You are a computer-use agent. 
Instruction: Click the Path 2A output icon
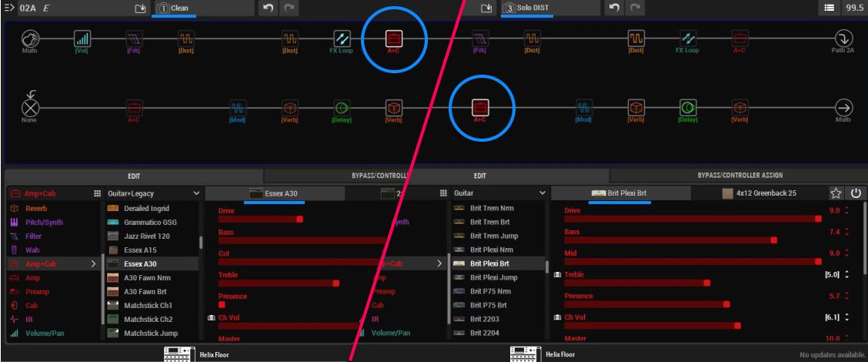844,39
